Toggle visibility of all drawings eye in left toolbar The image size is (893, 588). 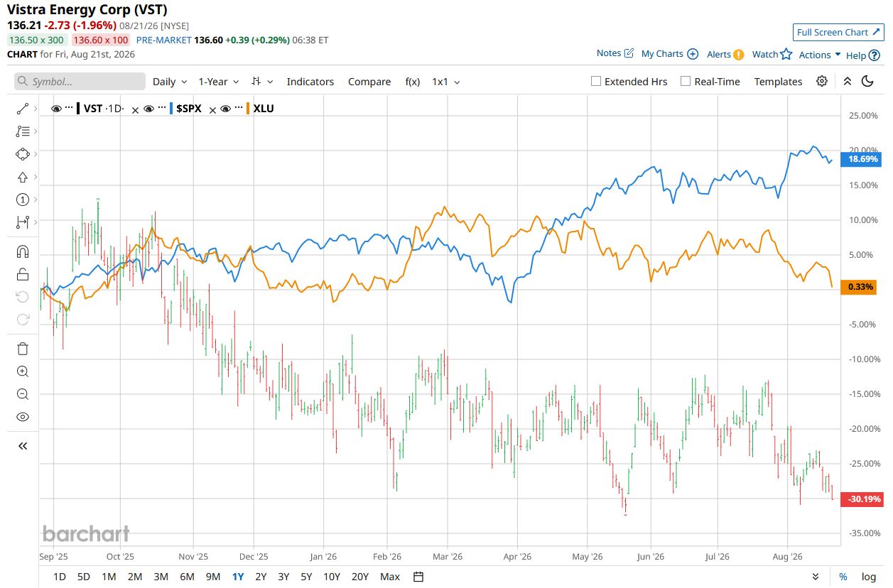coord(22,417)
